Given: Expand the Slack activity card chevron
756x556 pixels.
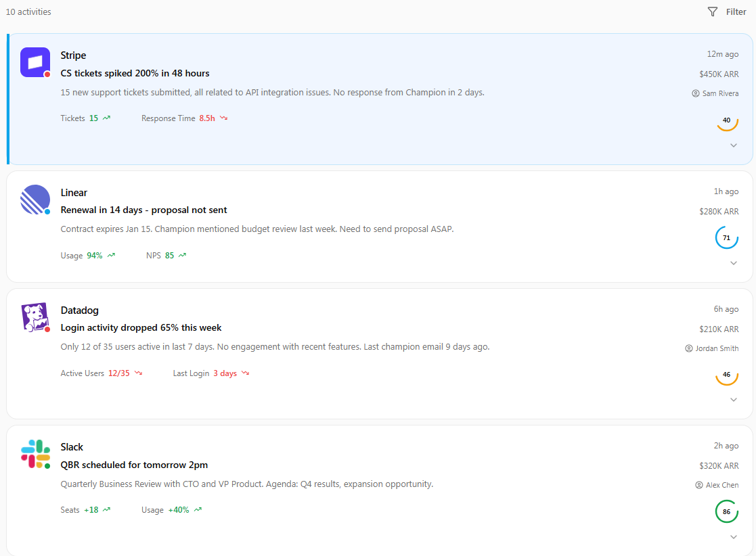Looking at the screenshot, I should pyautogui.click(x=734, y=537).
